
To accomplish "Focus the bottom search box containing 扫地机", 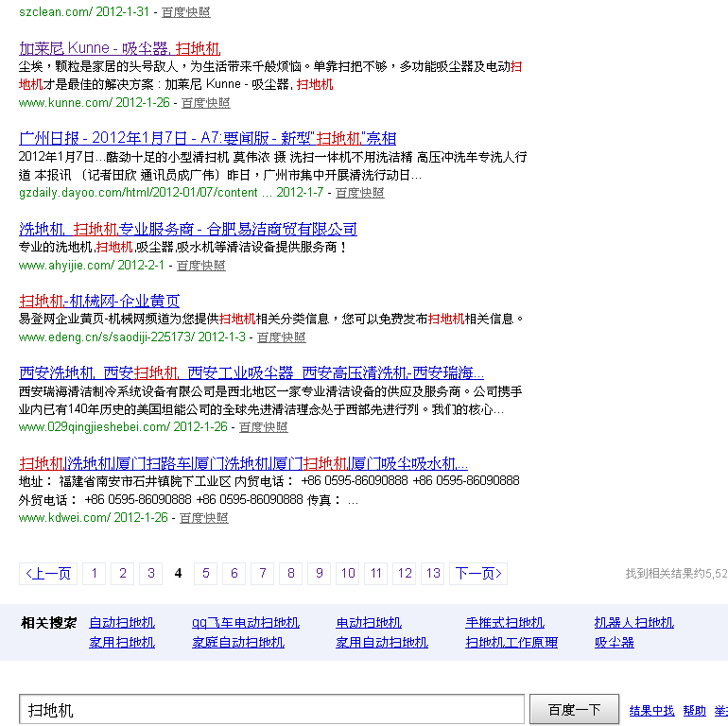I will tap(271, 709).
